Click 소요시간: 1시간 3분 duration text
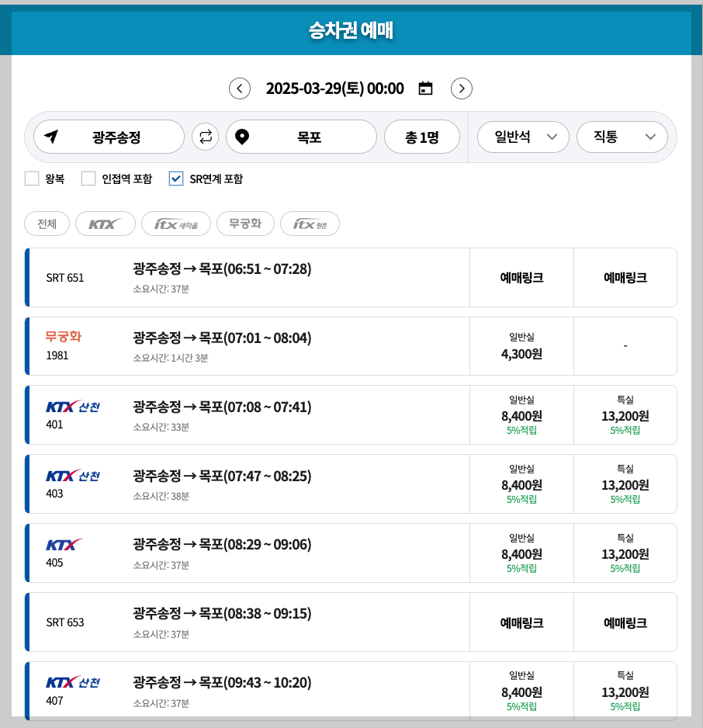This screenshot has width=703, height=728. [170, 358]
